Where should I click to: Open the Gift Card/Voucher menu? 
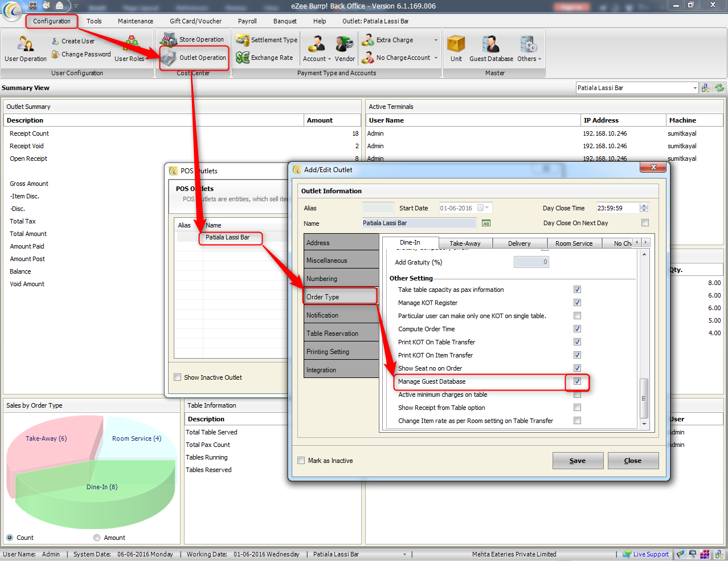[x=196, y=21]
